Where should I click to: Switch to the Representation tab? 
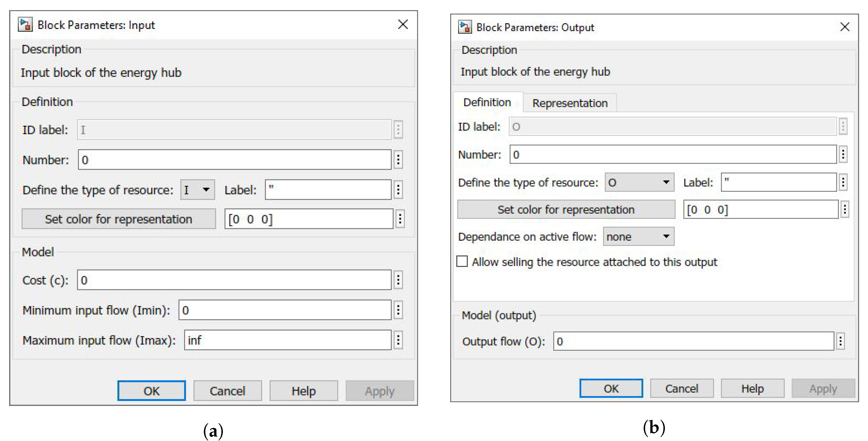(x=570, y=103)
